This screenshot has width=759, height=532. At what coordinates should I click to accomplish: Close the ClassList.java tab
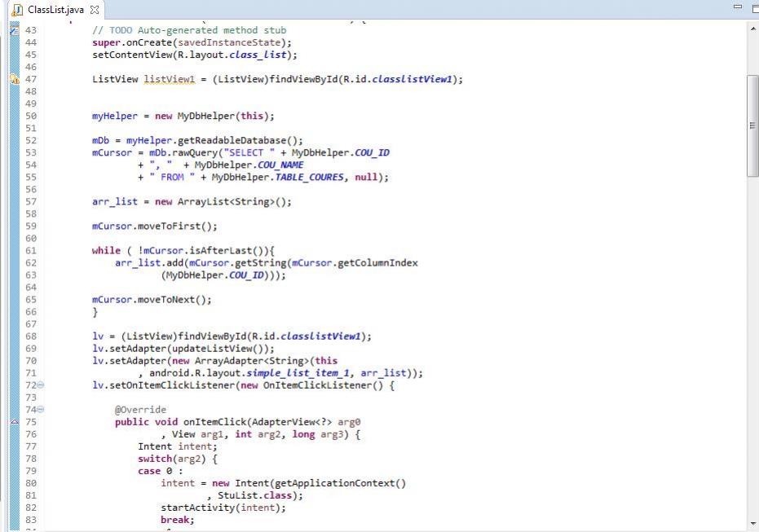pyautogui.click(x=95, y=10)
